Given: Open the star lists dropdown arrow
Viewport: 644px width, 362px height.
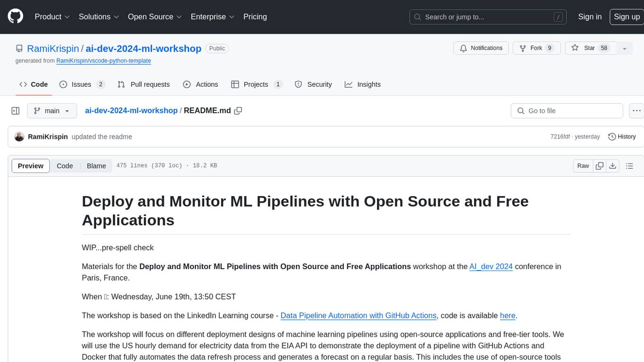Looking at the screenshot, I should 625,48.
